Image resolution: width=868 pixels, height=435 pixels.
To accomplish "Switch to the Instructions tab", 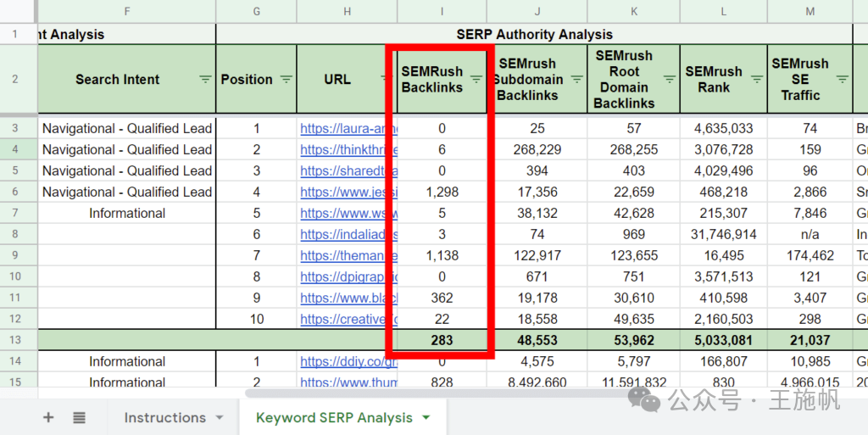I will pyautogui.click(x=165, y=417).
